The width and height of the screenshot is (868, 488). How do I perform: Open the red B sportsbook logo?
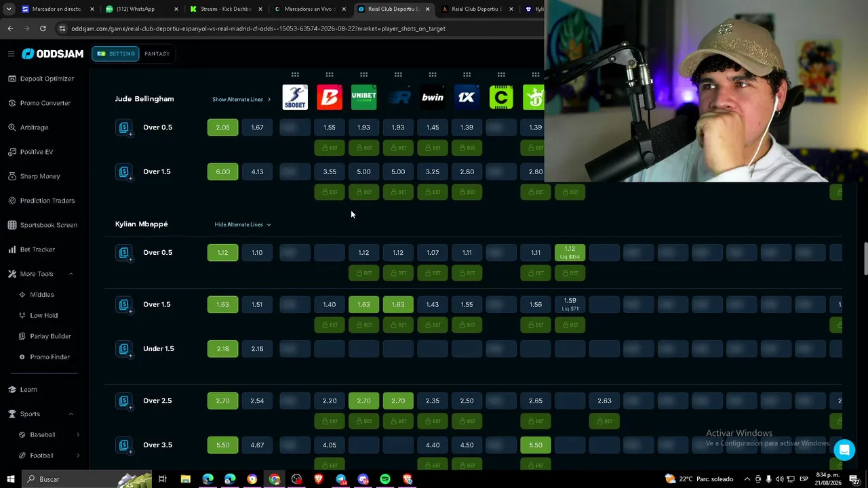tap(330, 98)
